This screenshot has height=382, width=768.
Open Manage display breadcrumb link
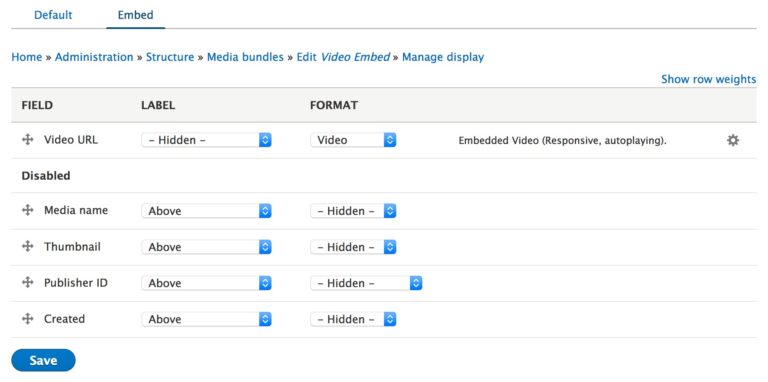tap(443, 57)
